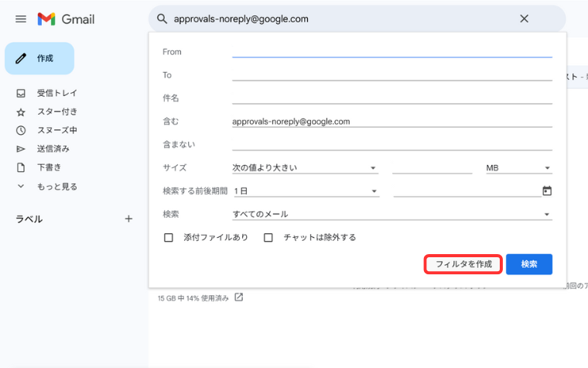Focus the size value field
The width and height of the screenshot is (588, 368).
point(432,168)
